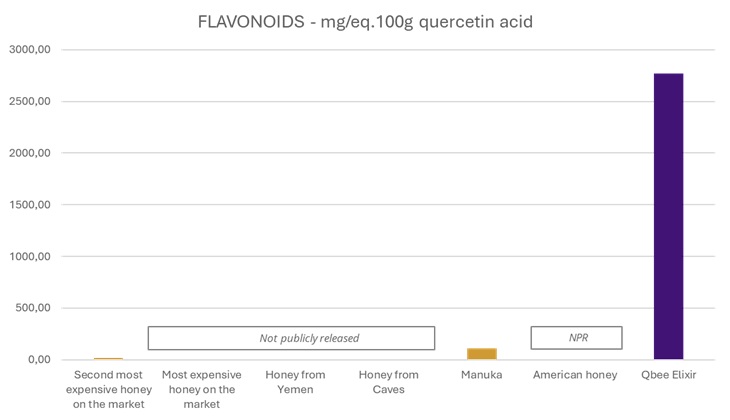Image resolution: width=730 pixels, height=420 pixels.
Task: Click the 'Honey from Caves' axis label
Action: tap(388, 382)
